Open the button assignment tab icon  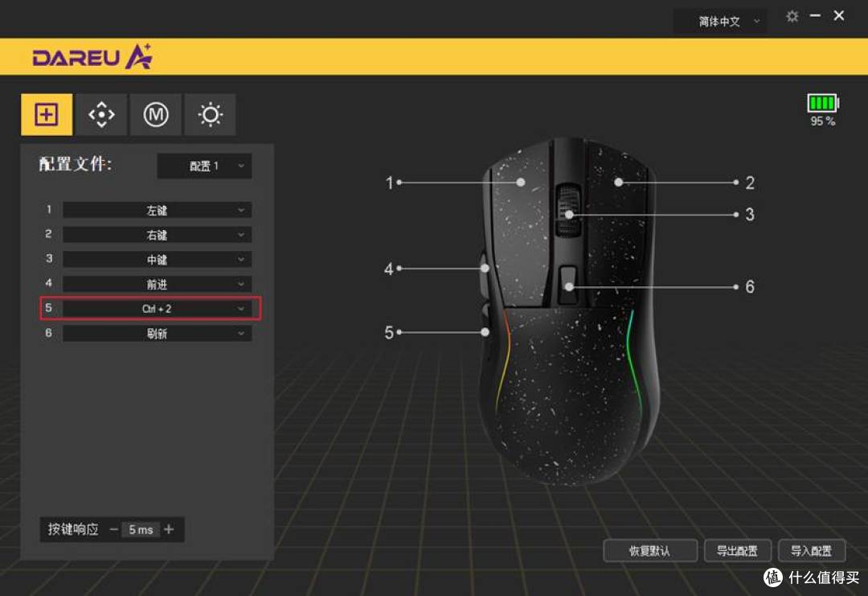tap(47, 115)
